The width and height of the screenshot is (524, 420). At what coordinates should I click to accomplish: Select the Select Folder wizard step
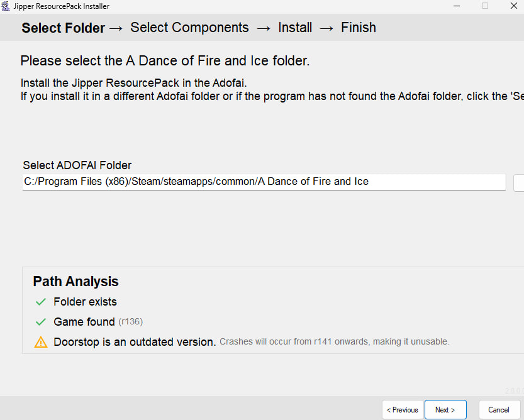(x=63, y=28)
